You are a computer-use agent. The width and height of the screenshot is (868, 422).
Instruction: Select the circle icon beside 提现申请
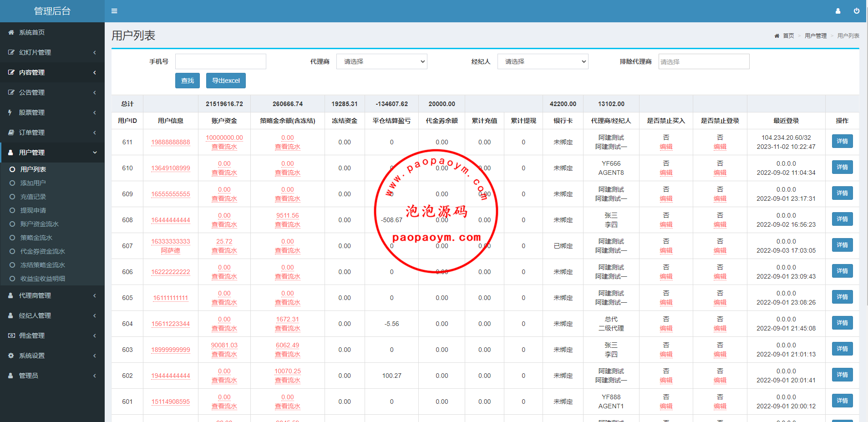pos(12,210)
